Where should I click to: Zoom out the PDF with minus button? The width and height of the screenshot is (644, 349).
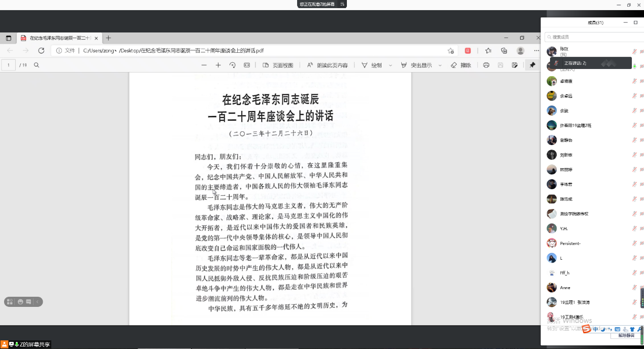pyautogui.click(x=204, y=65)
